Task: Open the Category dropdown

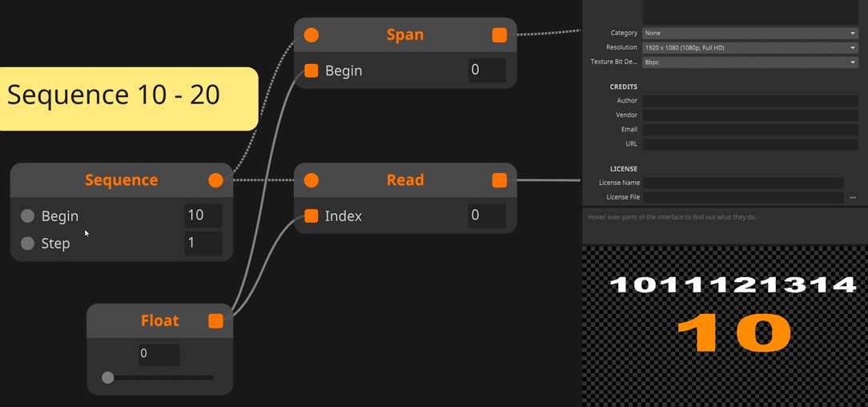Action: 750,33
